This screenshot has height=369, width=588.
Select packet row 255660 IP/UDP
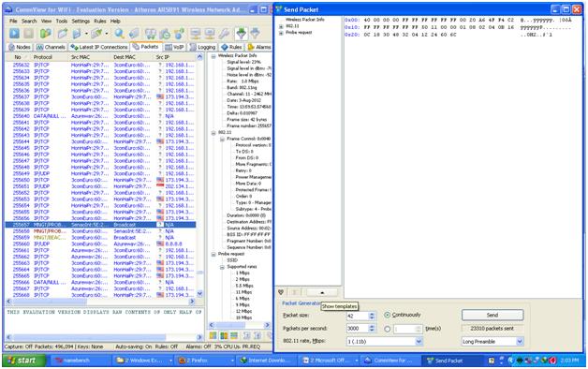[100, 244]
